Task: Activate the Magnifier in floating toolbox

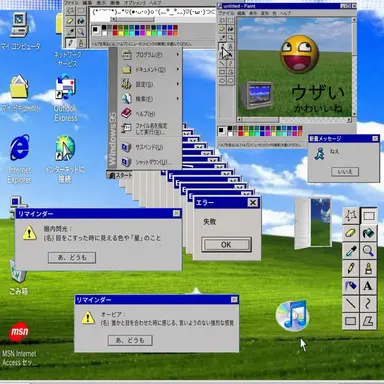Action: pyautogui.click(x=368, y=251)
